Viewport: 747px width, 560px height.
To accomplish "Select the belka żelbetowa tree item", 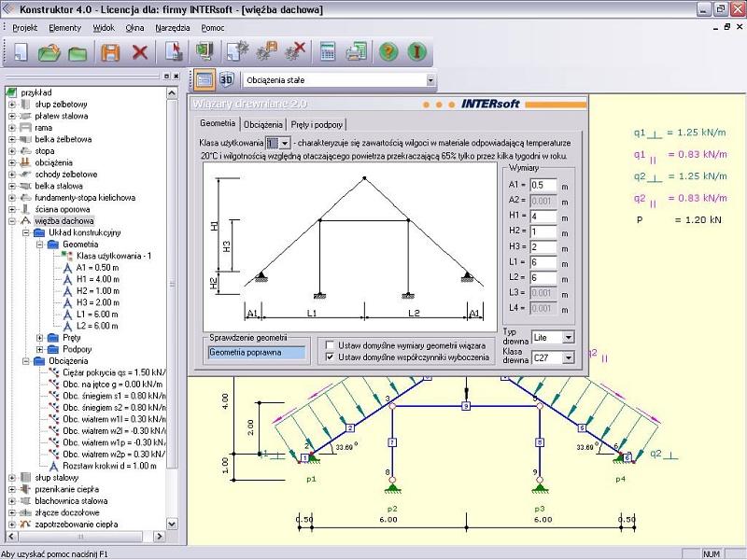I will click(63, 139).
